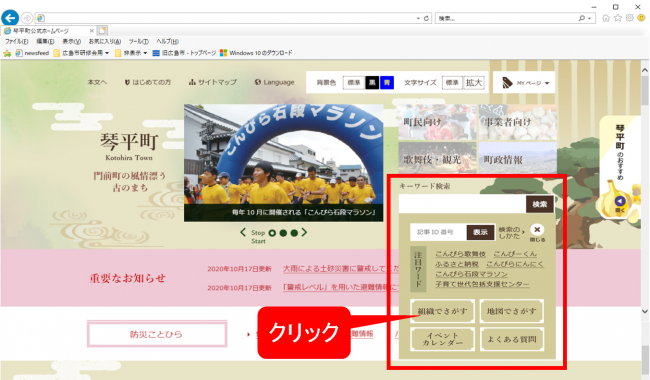Viewport: 650px width, 380px height.
Task: Open the ツール(T) menu
Action: 138,41
